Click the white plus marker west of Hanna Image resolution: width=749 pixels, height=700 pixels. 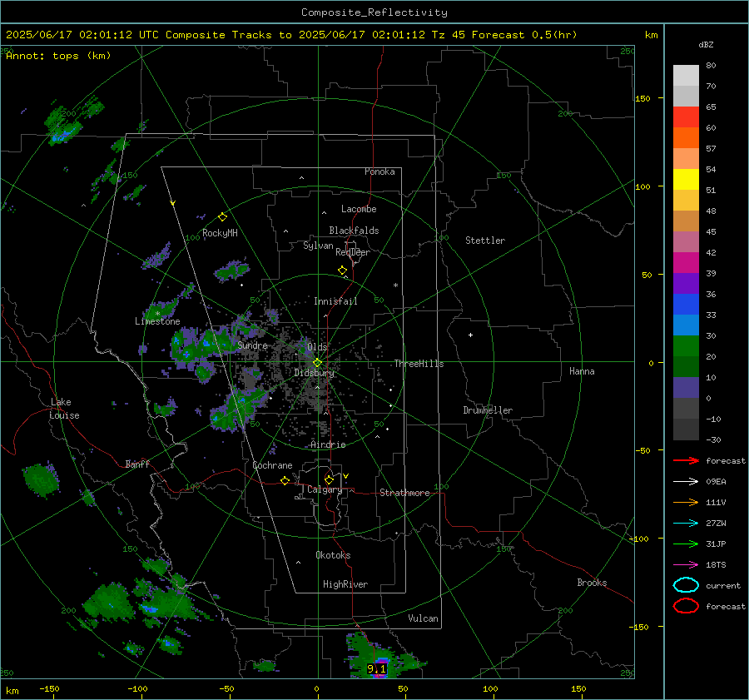[x=470, y=335]
